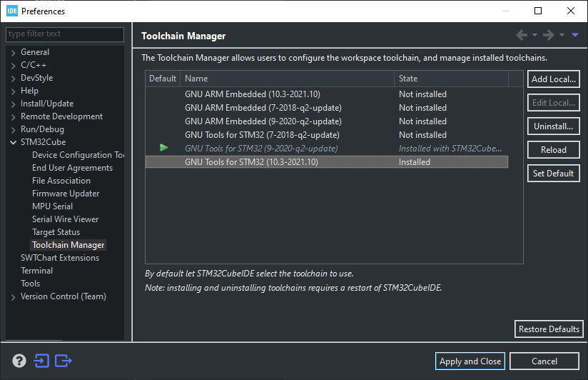Select Device Configuration Tool page

click(78, 155)
